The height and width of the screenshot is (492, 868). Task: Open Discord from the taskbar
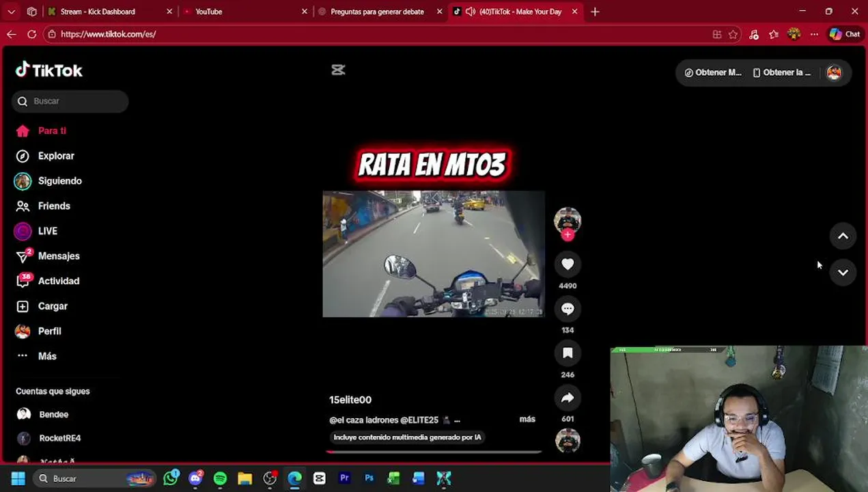click(195, 478)
